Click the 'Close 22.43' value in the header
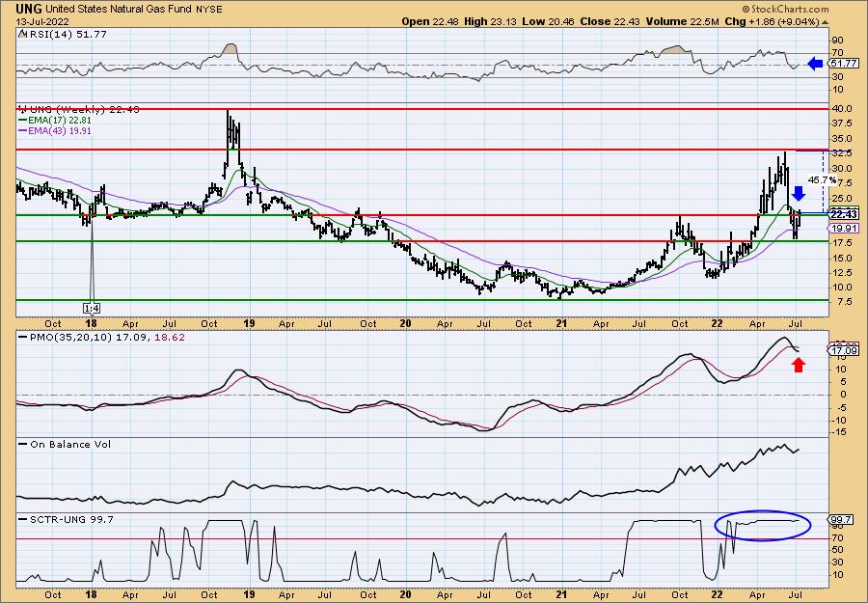Viewport: 868px width, 603px height. pos(610,22)
